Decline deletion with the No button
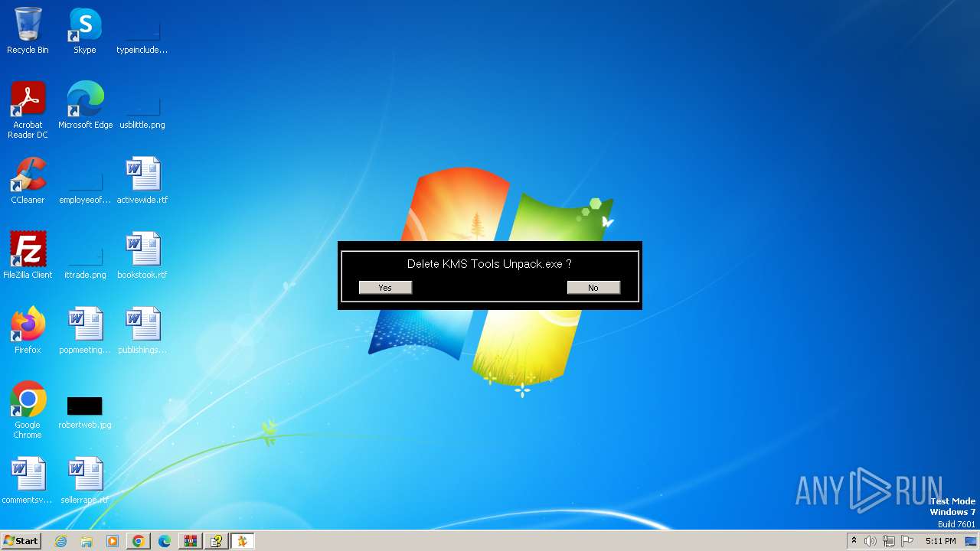 (x=593, y=288)
